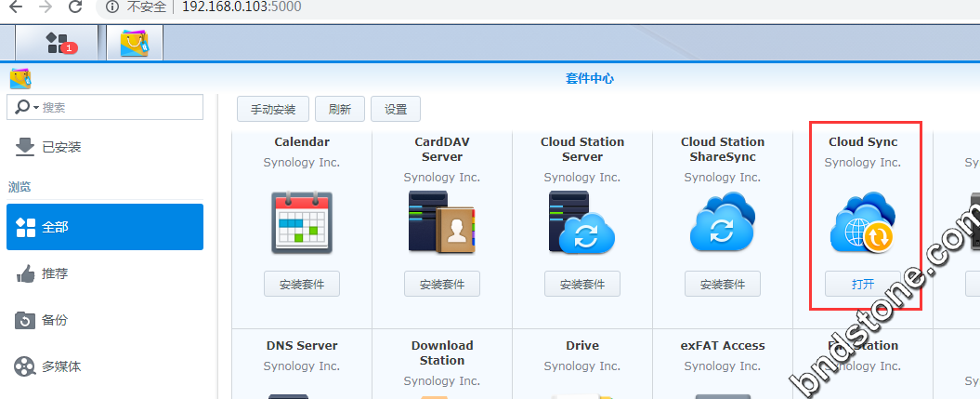
Task: Click the 手动安装 button
Action: tap(273, 109)
